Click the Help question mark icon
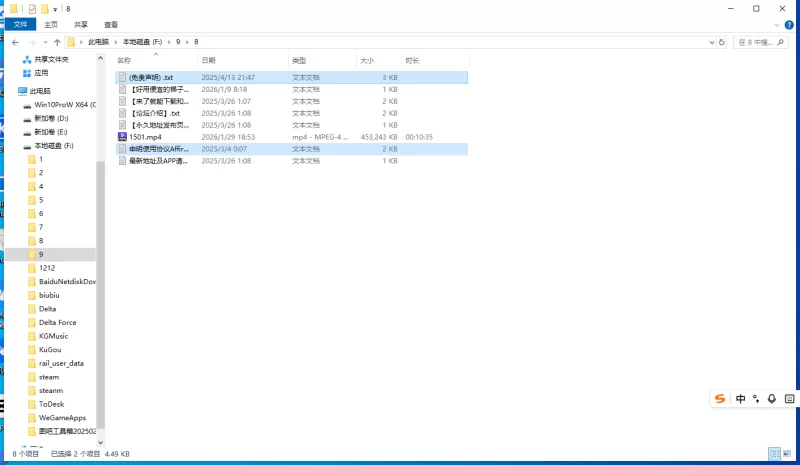800x465 pixels. pos(790,24)
